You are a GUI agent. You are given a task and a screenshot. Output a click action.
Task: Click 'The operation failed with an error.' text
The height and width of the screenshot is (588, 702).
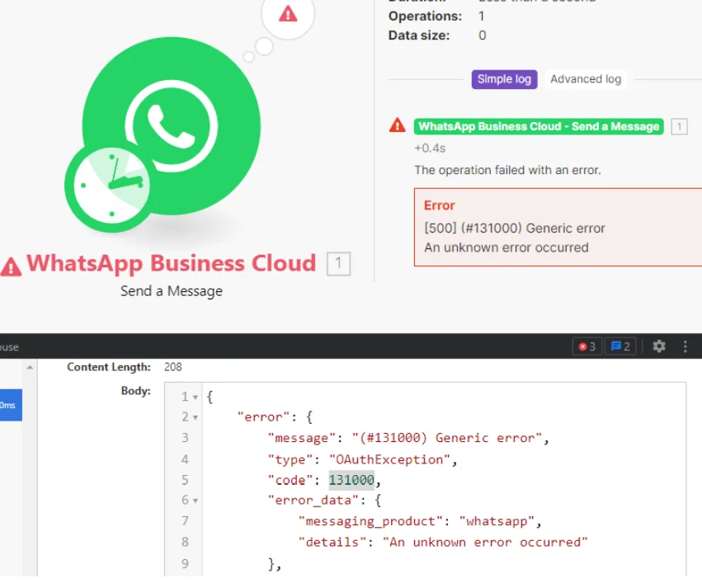click(x=507, y=170)
